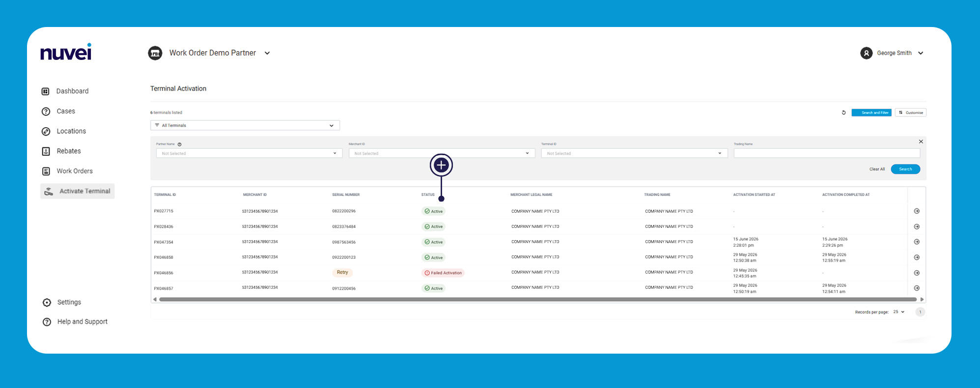The image size is (980, 388).
Task: Open the Merchant ID dropdown
Action: pyautogui.click(x=442, y=153)
